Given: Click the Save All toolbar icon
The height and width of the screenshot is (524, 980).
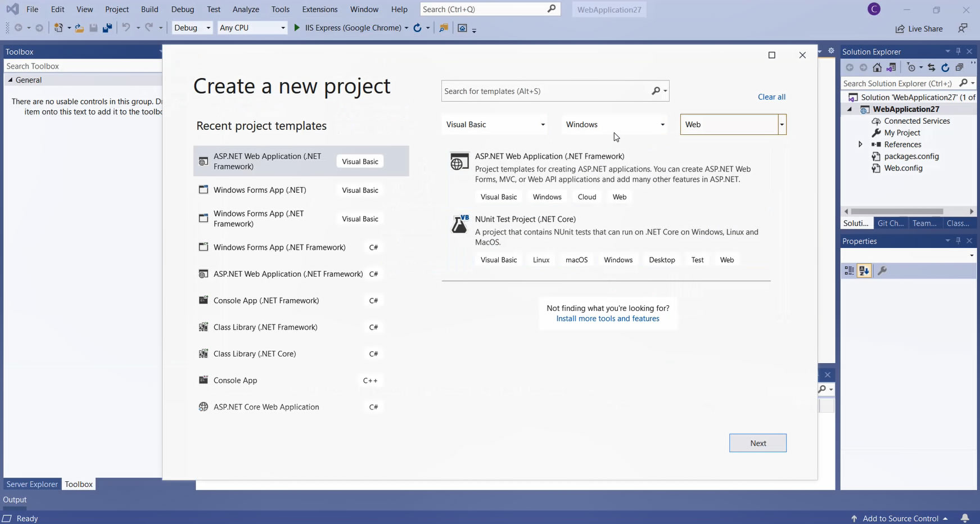Looking at the screenshot, I should tap(107, 28).
